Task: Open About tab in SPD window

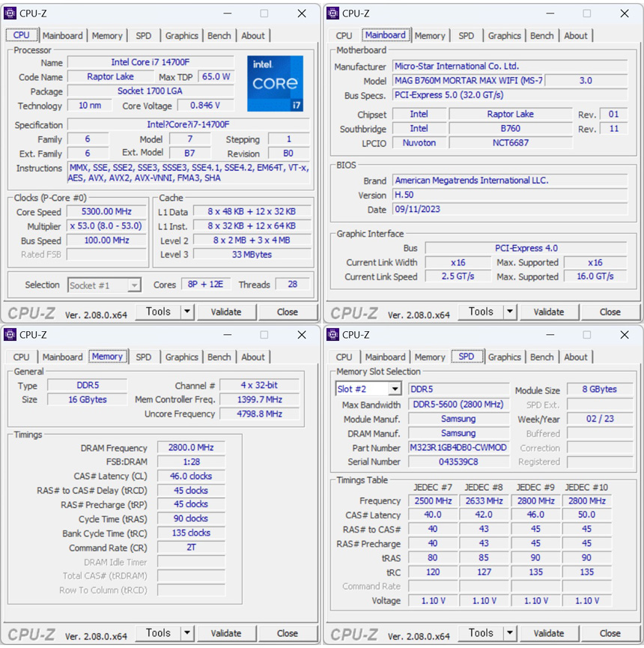Action: tap(575, 357)
